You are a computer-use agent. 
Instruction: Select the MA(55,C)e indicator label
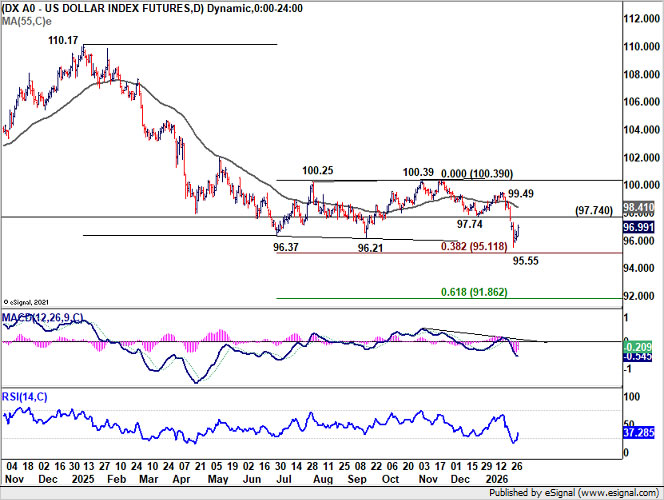coord(27,21)
